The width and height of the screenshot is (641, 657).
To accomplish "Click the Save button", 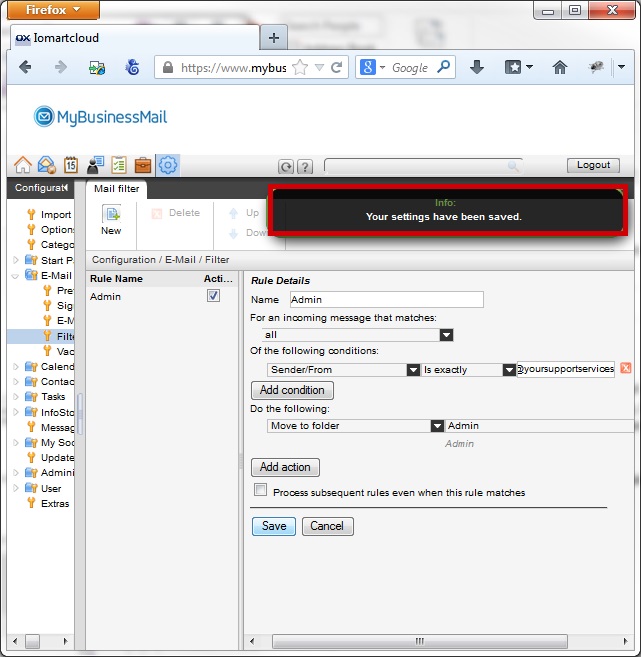I will tap(273, 526).
